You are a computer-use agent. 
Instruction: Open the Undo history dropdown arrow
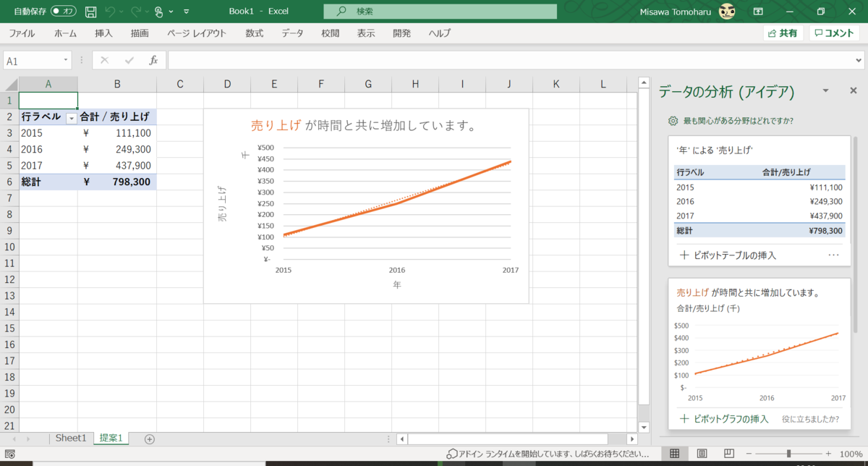(121, 12)
